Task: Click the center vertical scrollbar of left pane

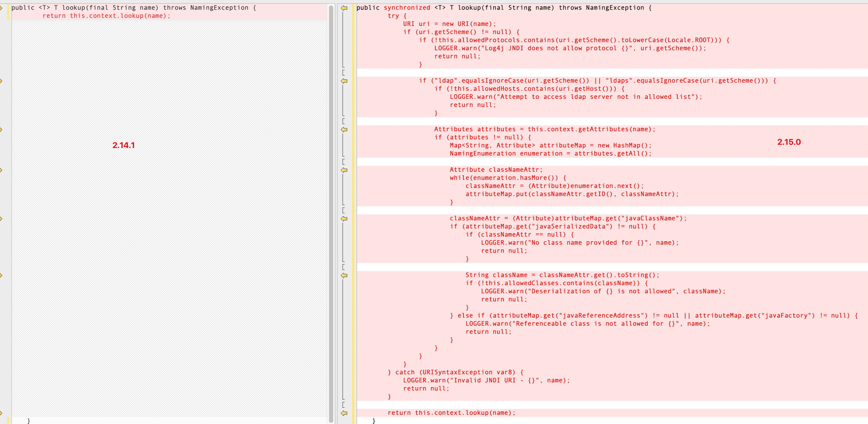Action: [331, 212]
